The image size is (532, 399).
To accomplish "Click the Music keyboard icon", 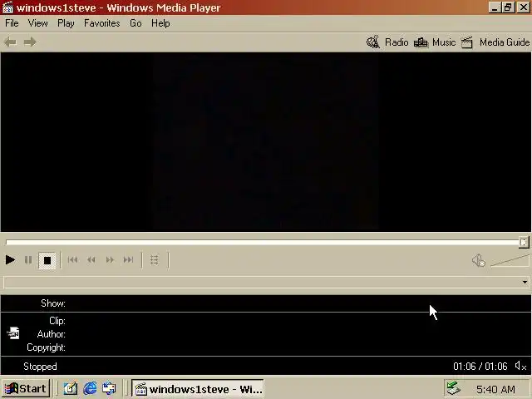I will (421, 42).
